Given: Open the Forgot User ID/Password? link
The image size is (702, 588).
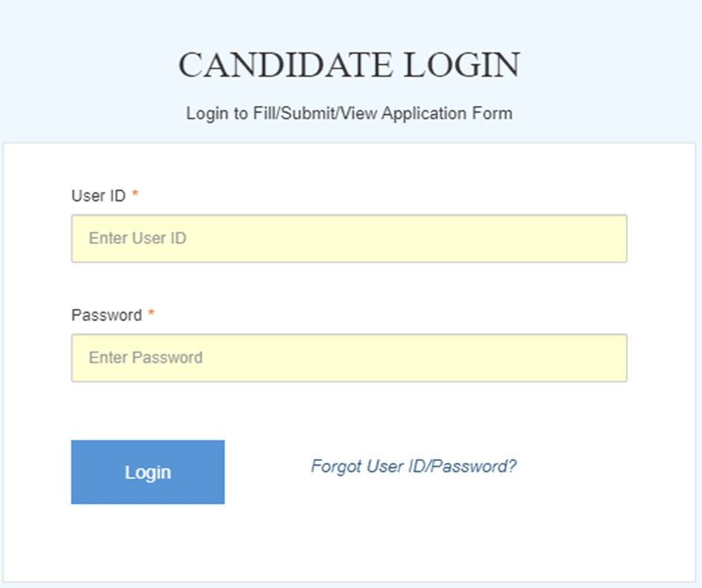Looking at the screenshot, I should tap(414, 466).
